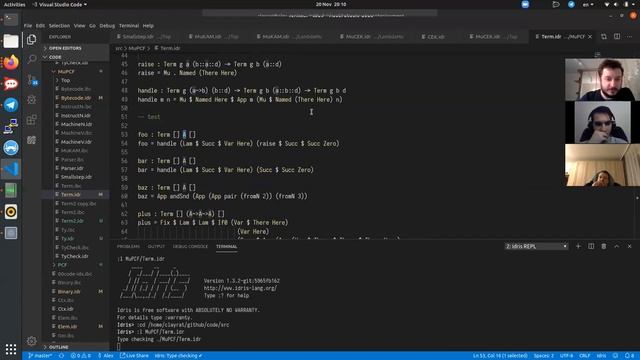The width and height of the screenshot is (640, 360).
Task: Open the Edit menu
Action: [x=40, y=26]
